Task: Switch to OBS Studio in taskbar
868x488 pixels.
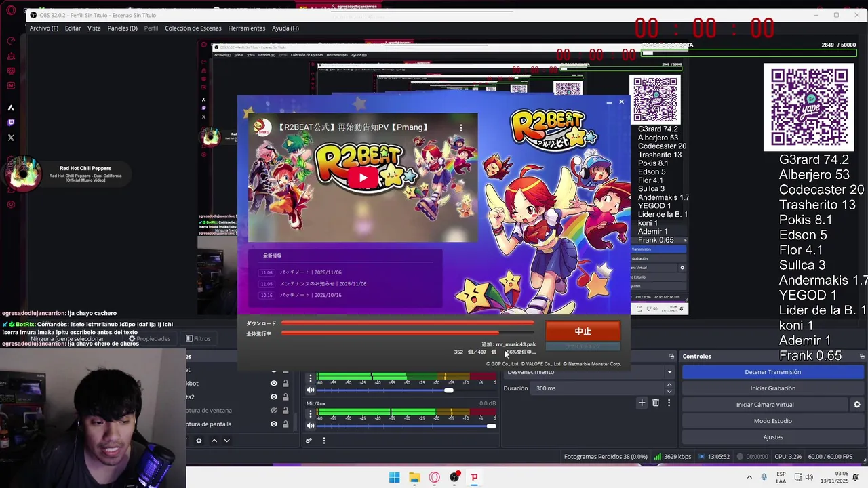Action: click(454, 477)
